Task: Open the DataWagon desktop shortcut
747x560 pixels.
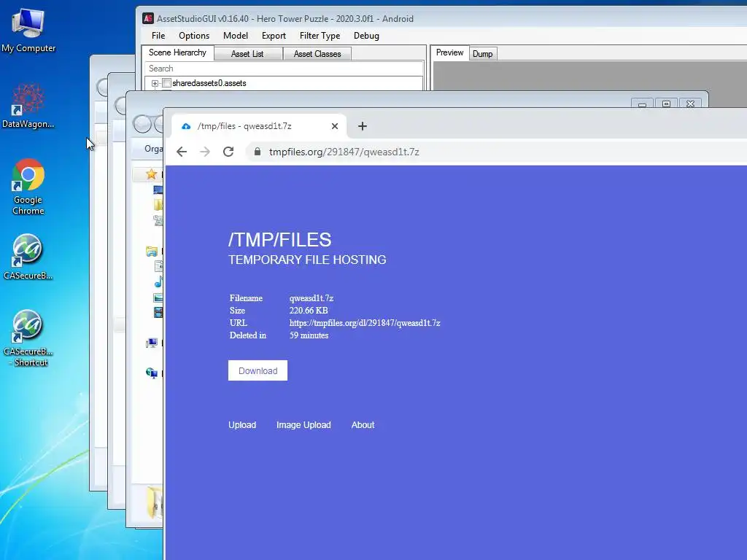Action: [x=28, y=106]
